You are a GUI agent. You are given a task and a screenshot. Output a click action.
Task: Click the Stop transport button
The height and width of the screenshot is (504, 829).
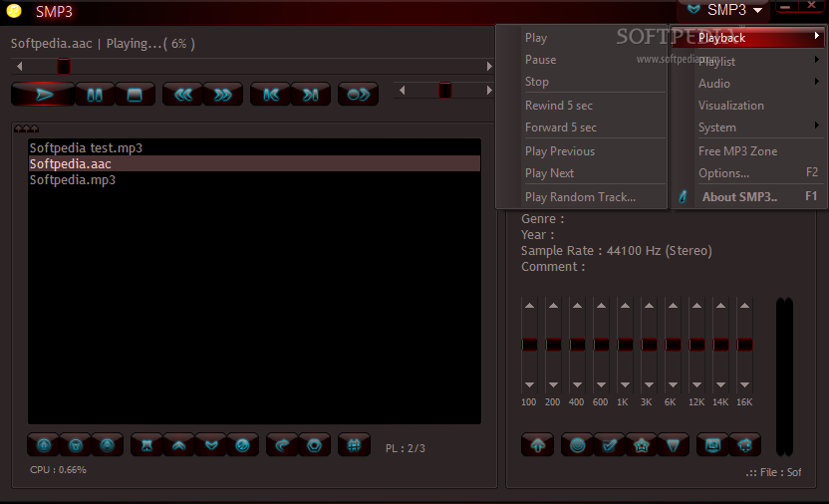tap(135, 95)
